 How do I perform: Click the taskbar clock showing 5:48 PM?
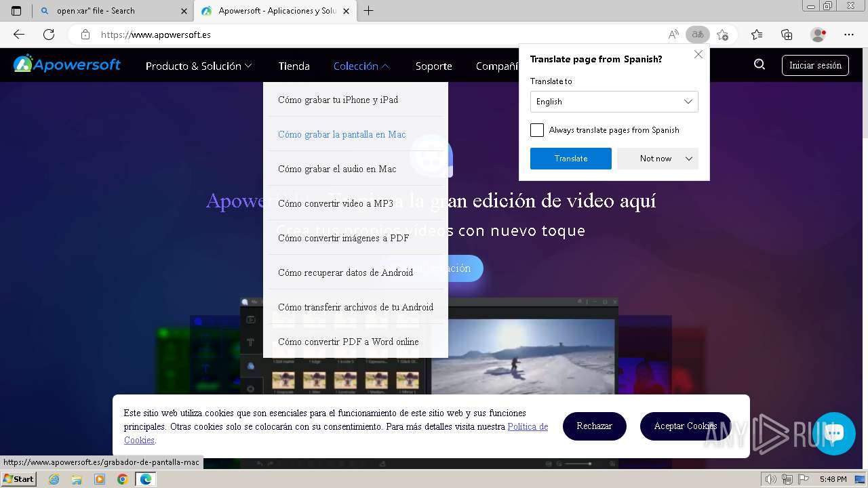(833, 479)
